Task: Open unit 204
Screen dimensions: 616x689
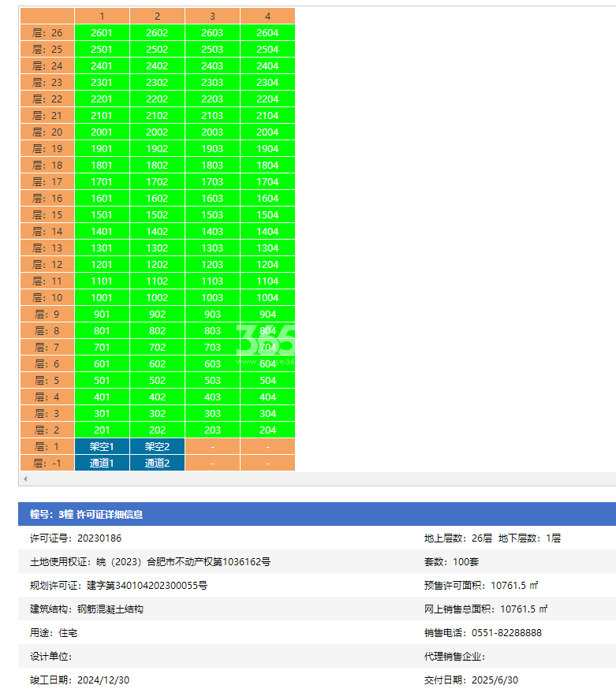Action: pos(267,430)
